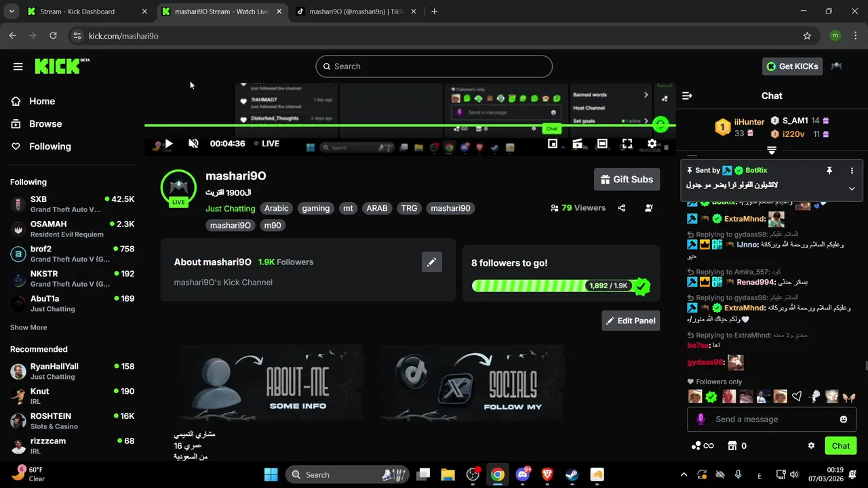Enter fullscreen video mode
Viewport: 868px width, 488px height.
(x=627, y=144)
